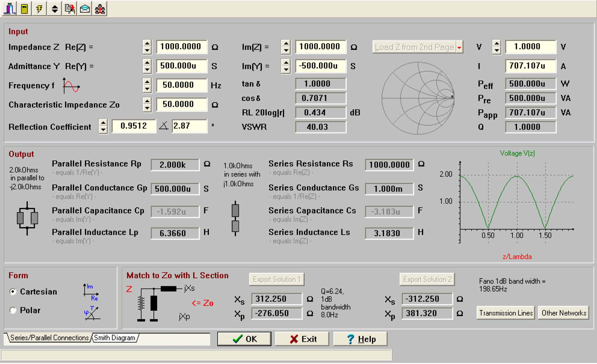The width and height of the screenshot is (597, 364).
Task: Click the reflection magnitude field 0.9512
Action: [x=134, y=126]
